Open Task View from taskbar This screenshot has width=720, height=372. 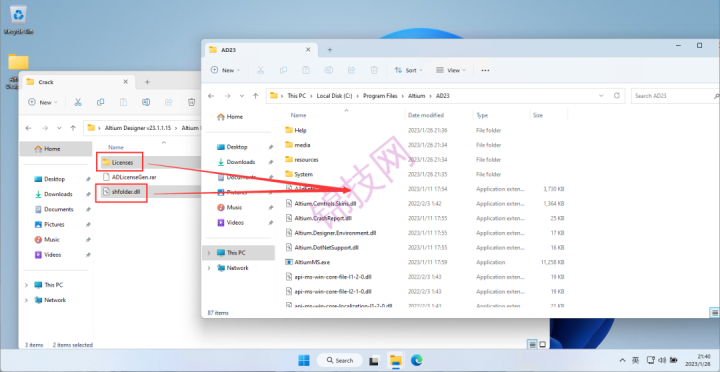coord(374,361)
